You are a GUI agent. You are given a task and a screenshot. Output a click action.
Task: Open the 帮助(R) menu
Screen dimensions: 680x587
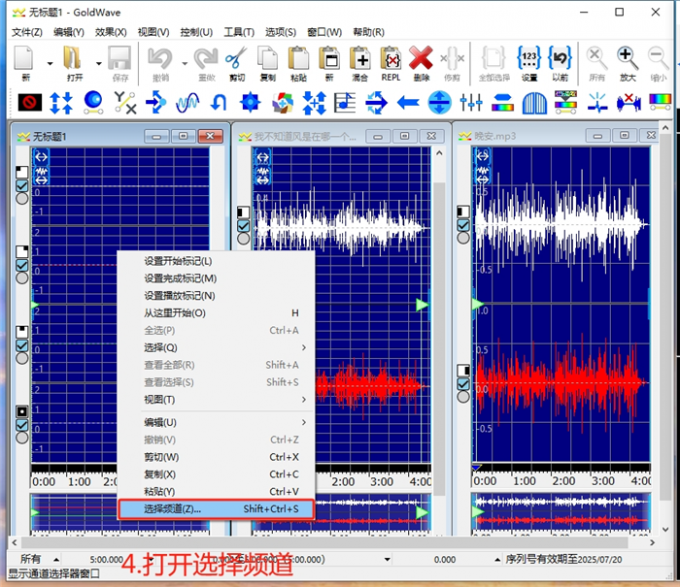coord(369,32)
